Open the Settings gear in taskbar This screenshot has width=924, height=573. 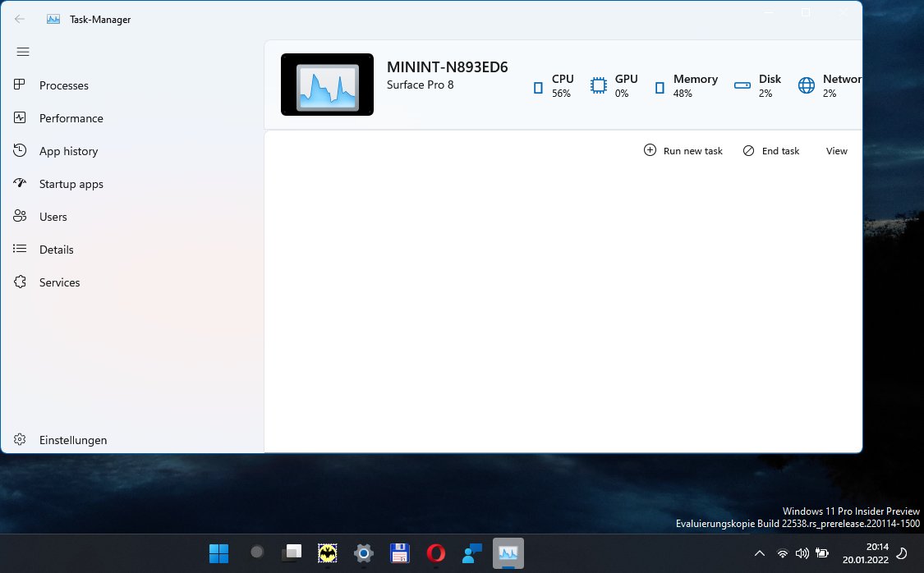click(364, 553)
